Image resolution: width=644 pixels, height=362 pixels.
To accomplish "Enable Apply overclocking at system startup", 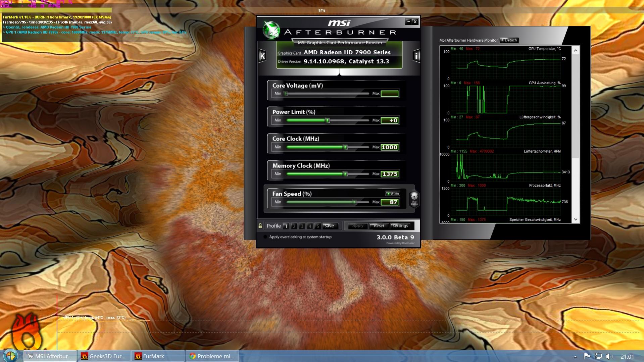I will coord(265,237).
